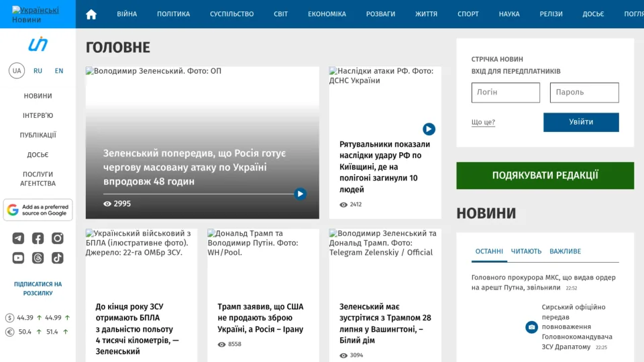The image size is (644, 362).
Task: Open ПОСЛУГИ АГЕНТСТВА in the sidebar
Action: pos(38,179)
